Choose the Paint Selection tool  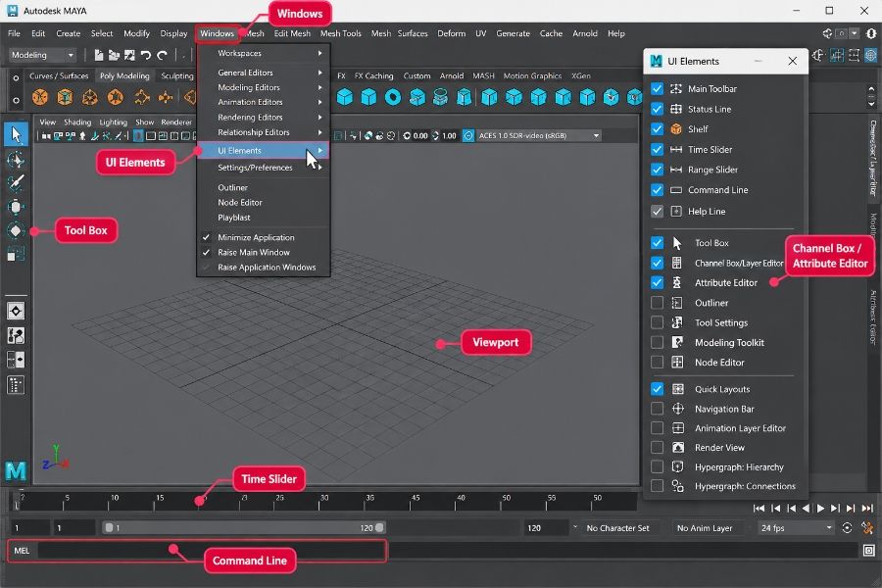click(16, 183)
